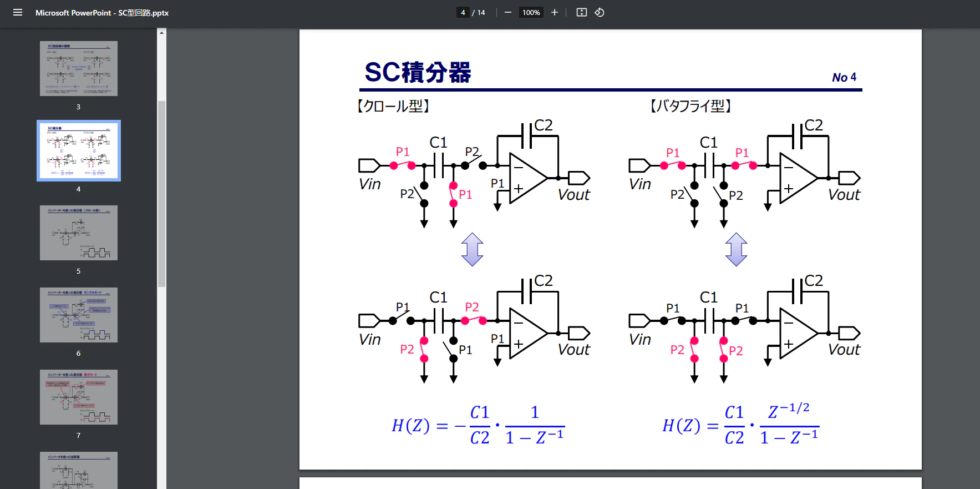Click the 【クロール型】 heading text
This screenshot has height=489, width=980.
click(393, 106)
